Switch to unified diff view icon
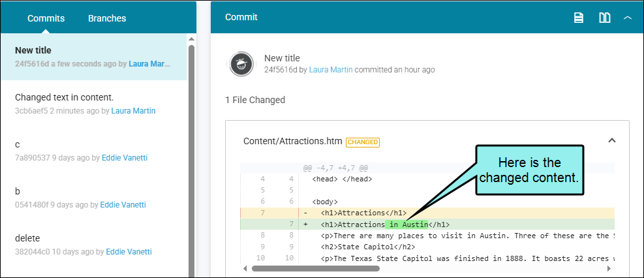Viewport: 644px width, 278px height. 578,18
